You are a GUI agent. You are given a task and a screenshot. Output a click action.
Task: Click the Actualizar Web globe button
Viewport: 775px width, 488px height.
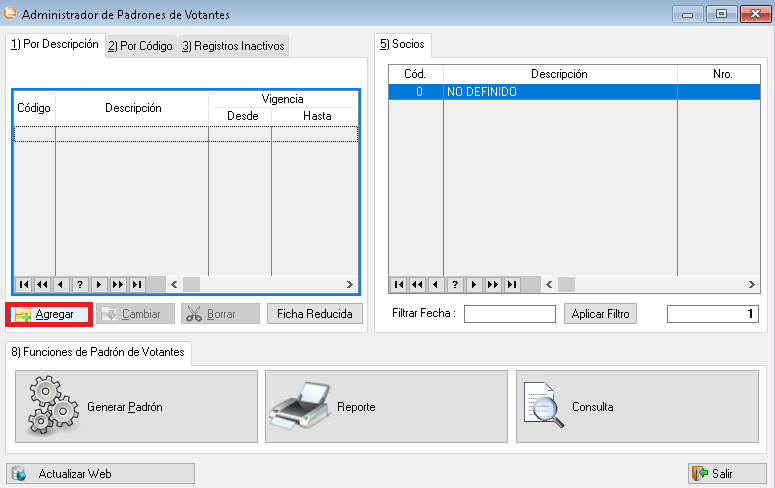click(x=73, y=473)
